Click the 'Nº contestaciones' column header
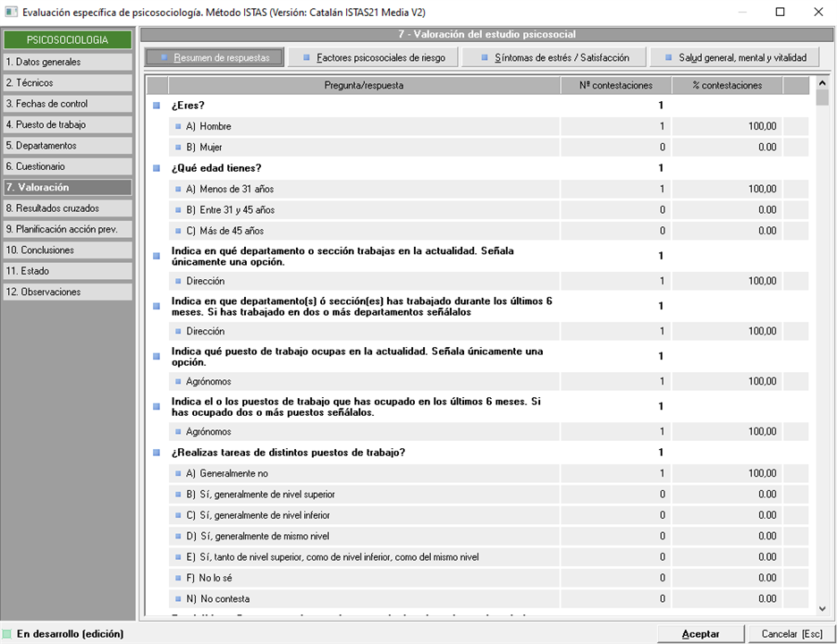Image resolution: width=837 pixels, height=644 pixels. pyautogui.click(x=615, y=86)
